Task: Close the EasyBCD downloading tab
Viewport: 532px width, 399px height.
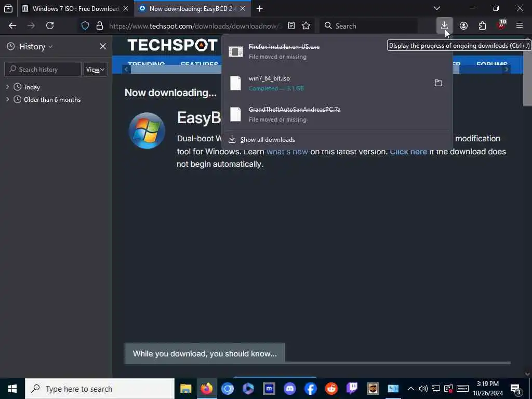Action: (x=243, y=9)
